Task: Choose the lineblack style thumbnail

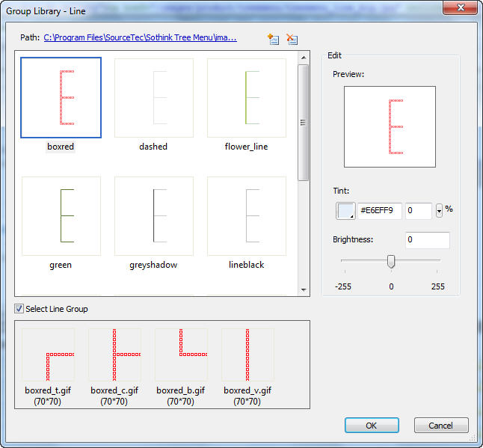Action: (x=246, y=216)
